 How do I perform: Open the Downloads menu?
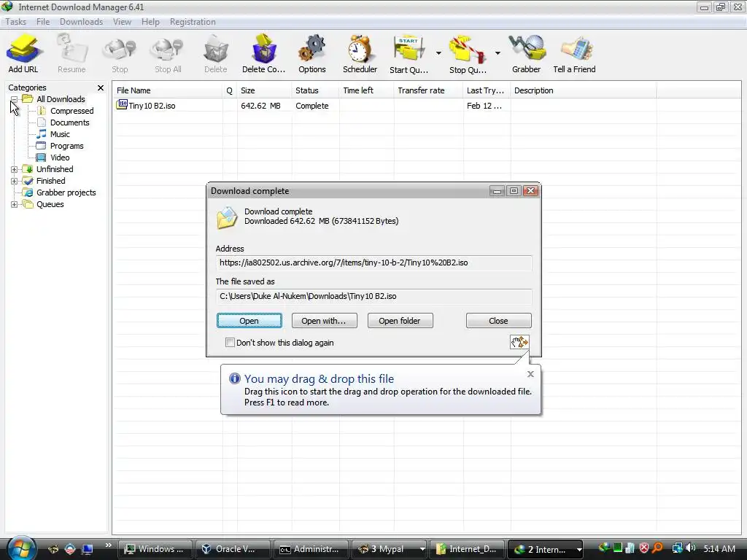pos(82,22)
